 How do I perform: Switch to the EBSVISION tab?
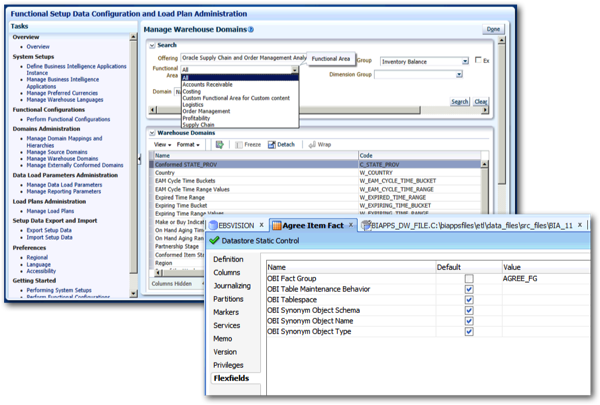click(x=236, y=225)
